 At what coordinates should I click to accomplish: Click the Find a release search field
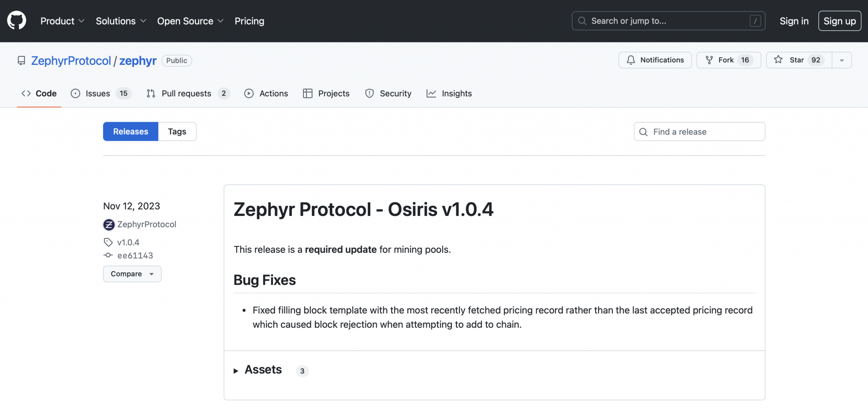point(699,131)
